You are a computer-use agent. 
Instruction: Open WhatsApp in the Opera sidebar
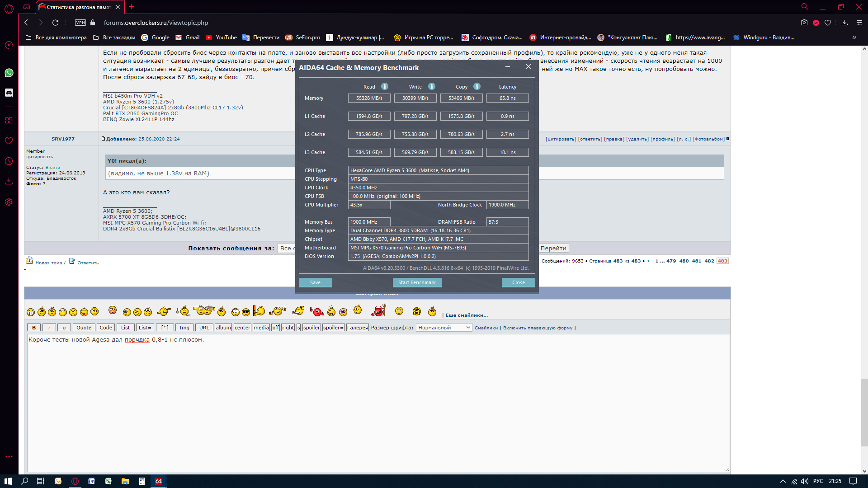coord(9,73)
